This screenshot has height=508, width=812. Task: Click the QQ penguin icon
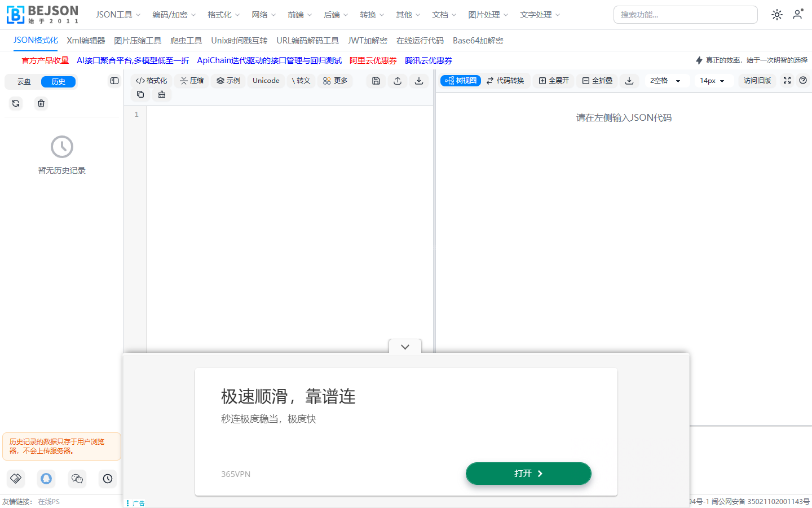tap(46, 479)
